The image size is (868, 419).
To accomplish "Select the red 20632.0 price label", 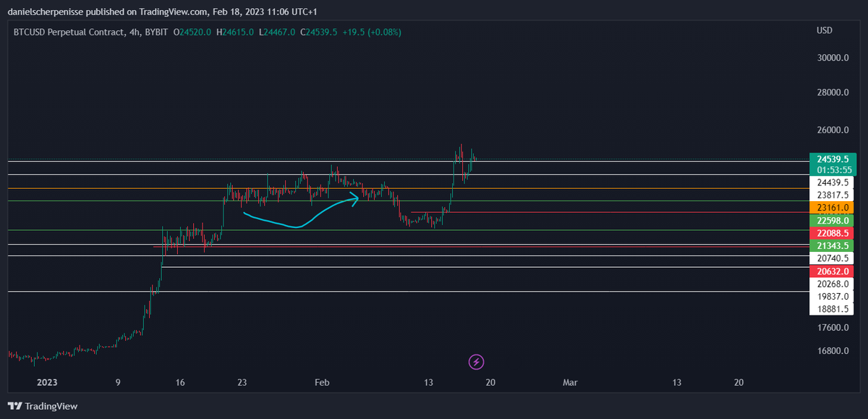I will point(833,271).
